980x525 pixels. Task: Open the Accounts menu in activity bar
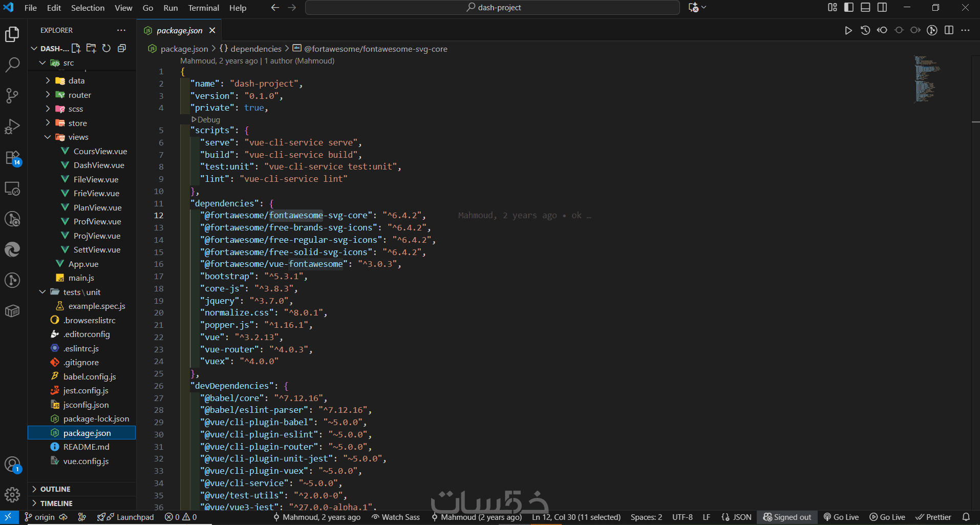tap(12, 465)
